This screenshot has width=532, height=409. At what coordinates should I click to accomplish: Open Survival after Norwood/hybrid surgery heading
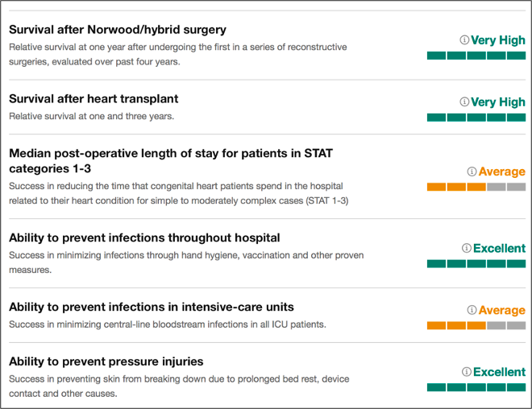point(117,30)
